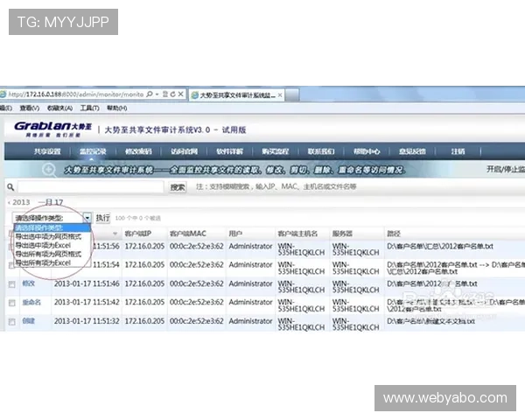The height and width of the screenshot is (420, 525).
Task: Choose 导出选中项为网页格式 option
Action: click(52, 236)
